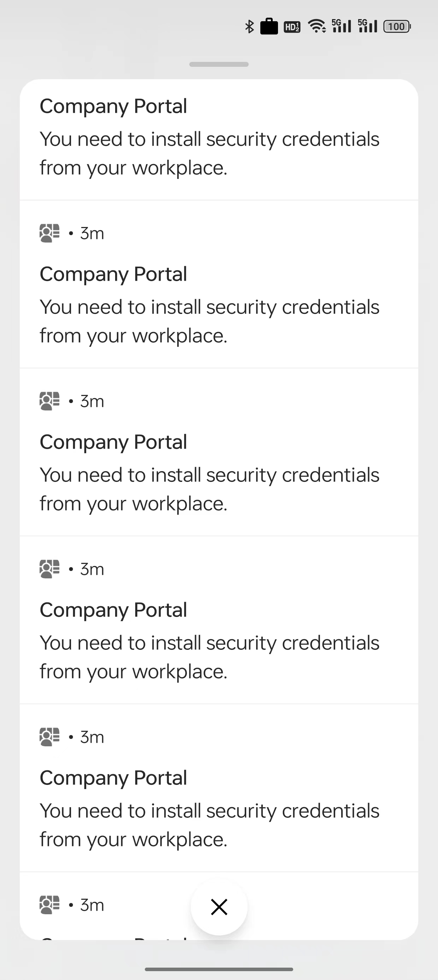Open third notification's security credentials message
The image size is (438, 980).
(x=209, y=489)
